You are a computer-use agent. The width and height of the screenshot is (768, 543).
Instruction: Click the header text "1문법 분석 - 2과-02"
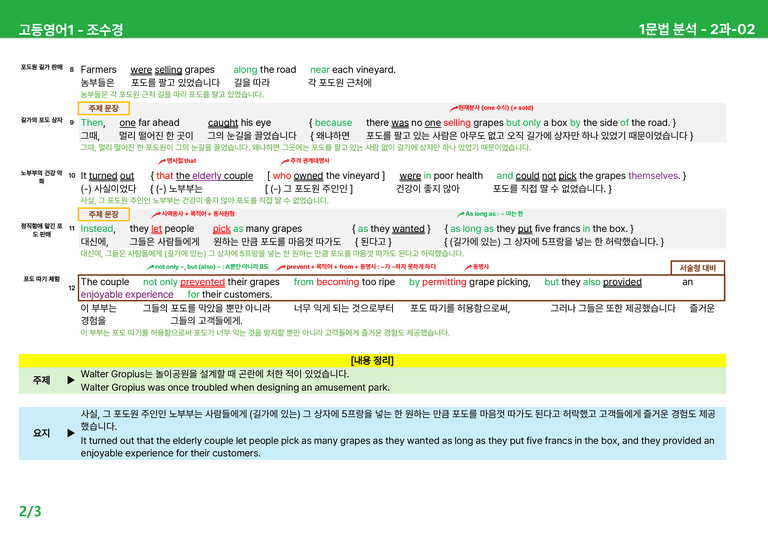696,29
